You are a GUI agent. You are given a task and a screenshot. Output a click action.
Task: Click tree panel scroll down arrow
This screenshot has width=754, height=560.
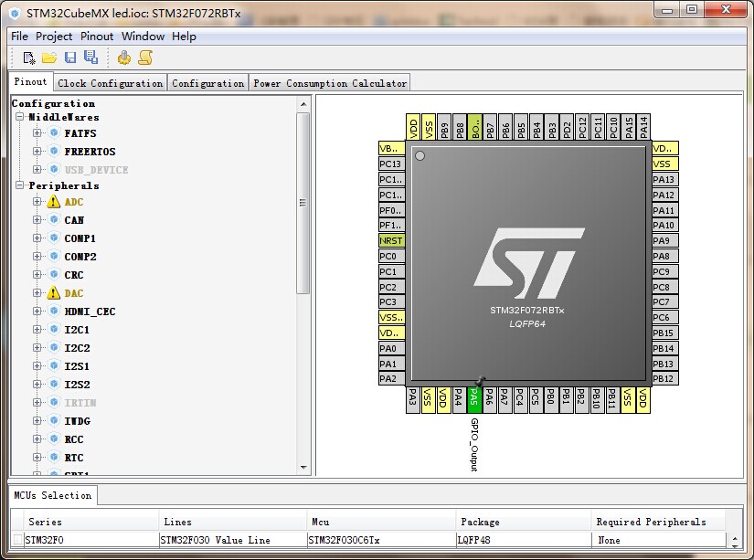point(303,467)
